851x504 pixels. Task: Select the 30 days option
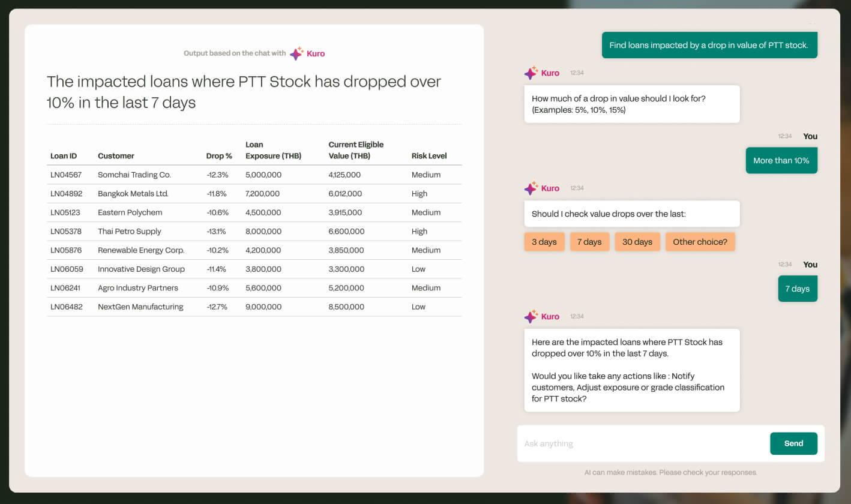(637, 242)
